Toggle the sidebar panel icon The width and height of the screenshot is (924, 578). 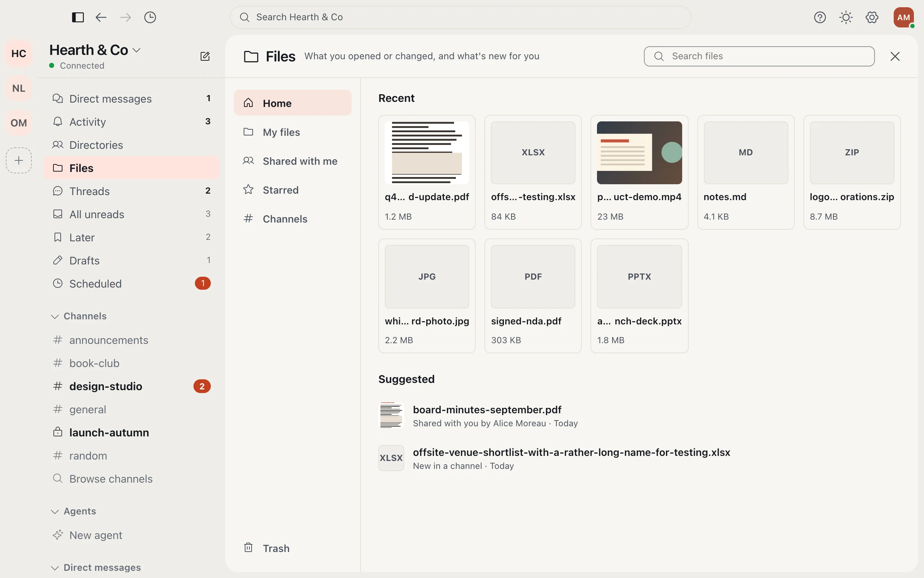point(78,17)
